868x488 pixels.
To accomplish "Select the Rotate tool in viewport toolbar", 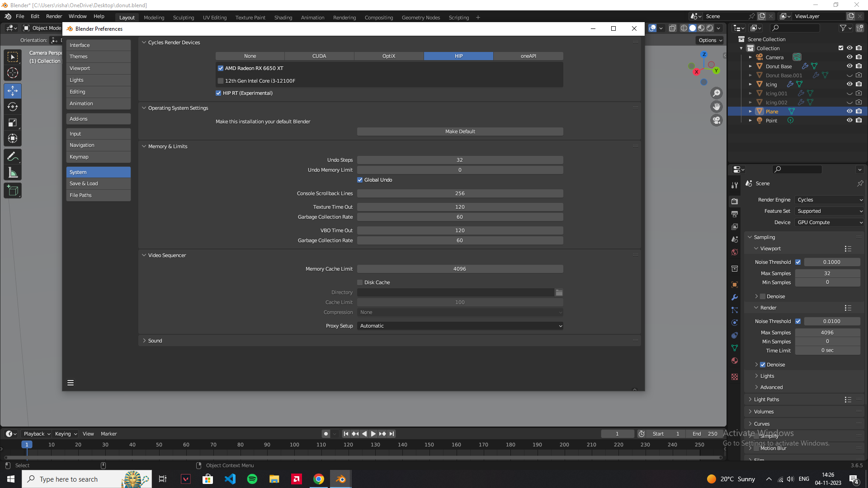I will (x=13, y=107).
